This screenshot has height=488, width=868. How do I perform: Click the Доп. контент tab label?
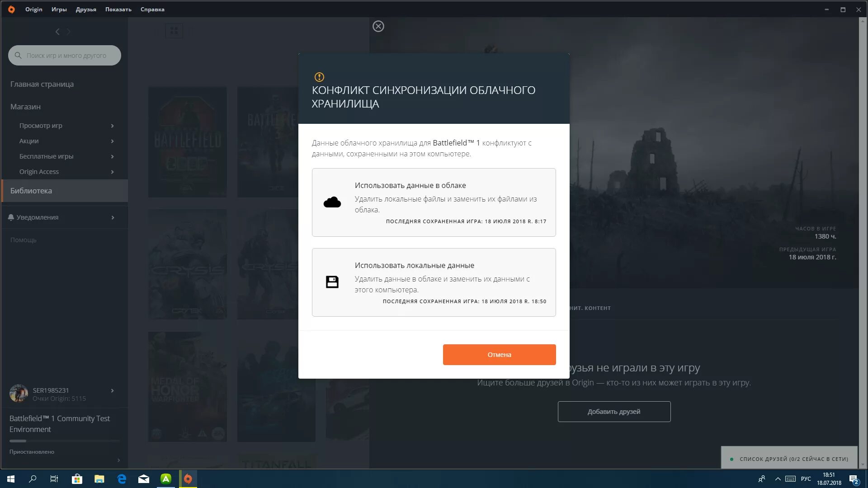coord(590,308)
